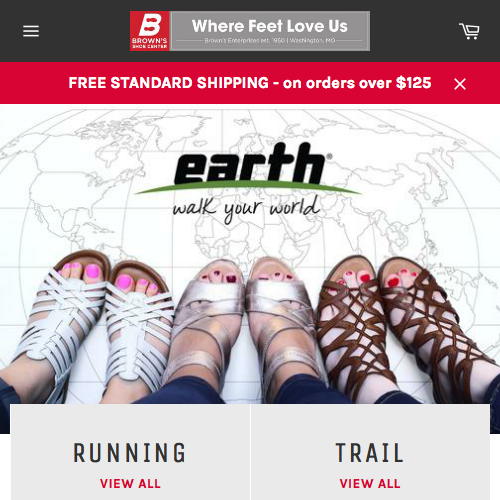
Task: Click the Where Feet Love Us tagline
Action: point(270,26)
